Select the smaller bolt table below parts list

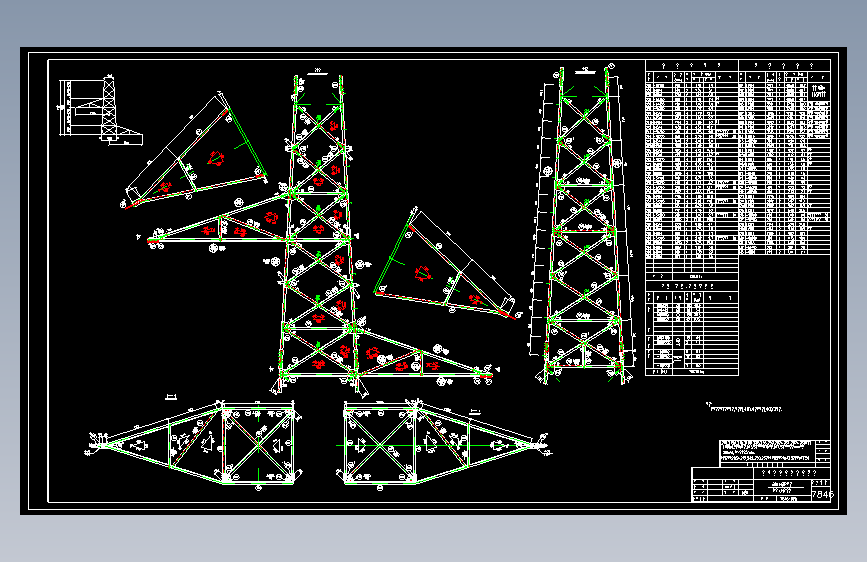[x=692, y=328]
